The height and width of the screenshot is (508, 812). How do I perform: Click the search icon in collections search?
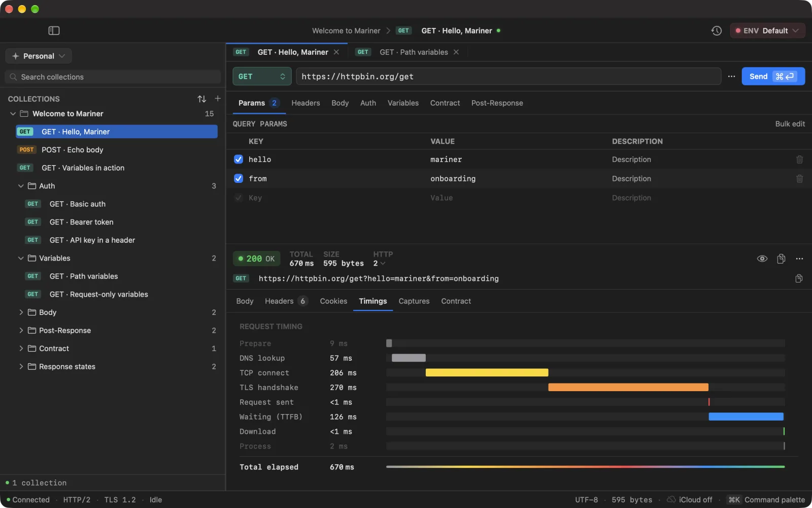[13, 77]
